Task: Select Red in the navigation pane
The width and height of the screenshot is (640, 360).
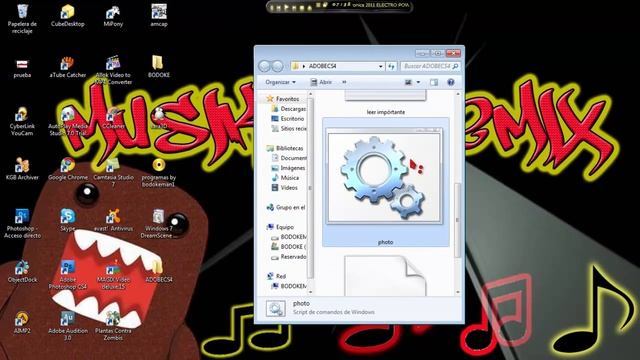Action: pyautogui.click(x=277, y=276)
